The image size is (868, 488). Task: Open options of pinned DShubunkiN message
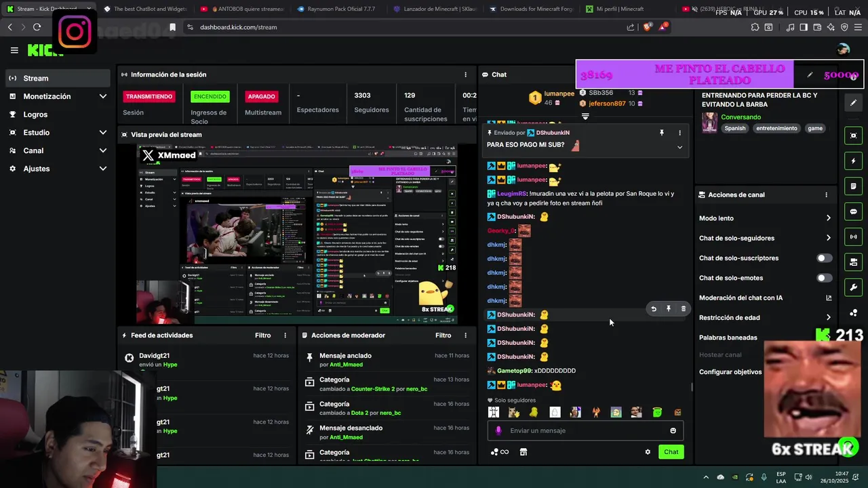pos(679,133)
